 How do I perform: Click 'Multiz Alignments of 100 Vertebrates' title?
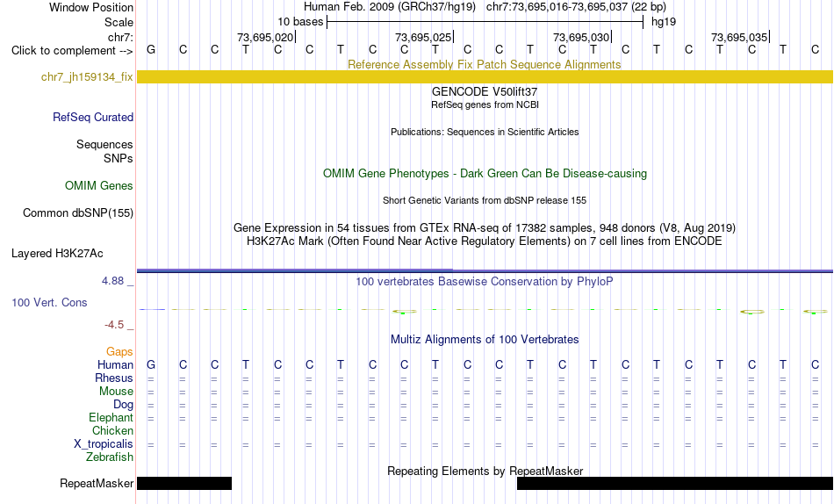click(x=485, y=340)
